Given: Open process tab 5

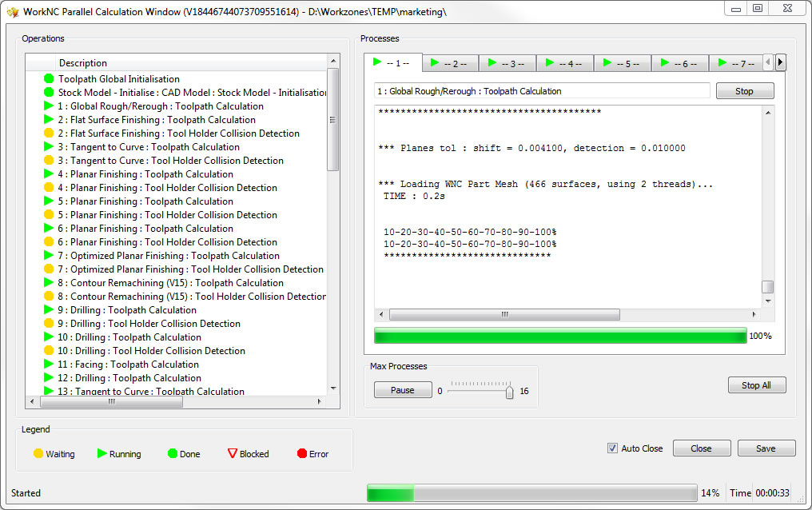Looking at the screenshot, I should 623,63.
